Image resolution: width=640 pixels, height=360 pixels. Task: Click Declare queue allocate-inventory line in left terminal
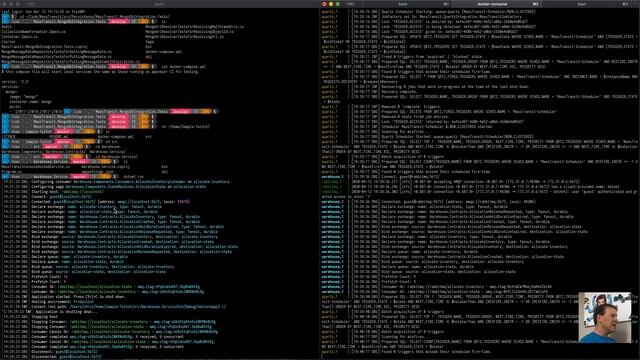pos(64,257)
